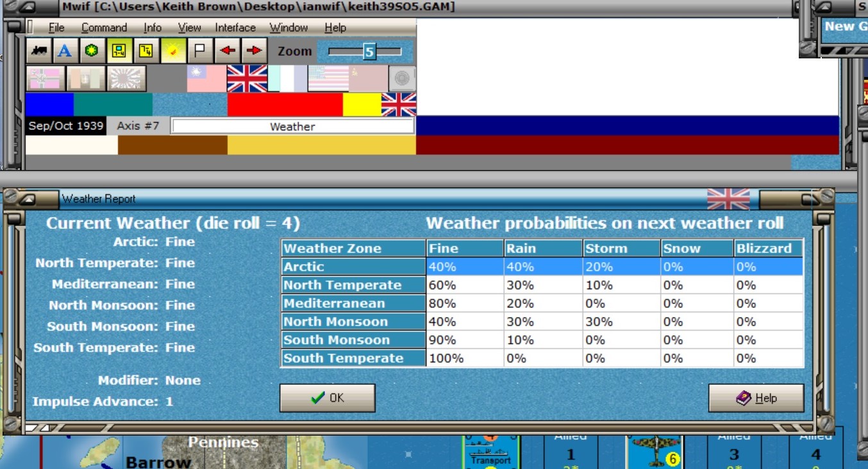The width and height of the screenshot is (868, 469).
Task: Click the yellow color bar segment
Action: pos(362,105)
